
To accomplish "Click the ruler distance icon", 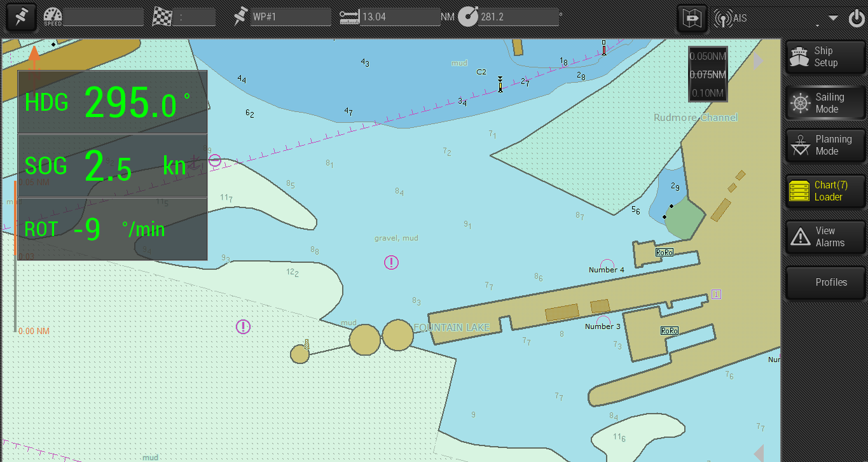I will point(349,17).
